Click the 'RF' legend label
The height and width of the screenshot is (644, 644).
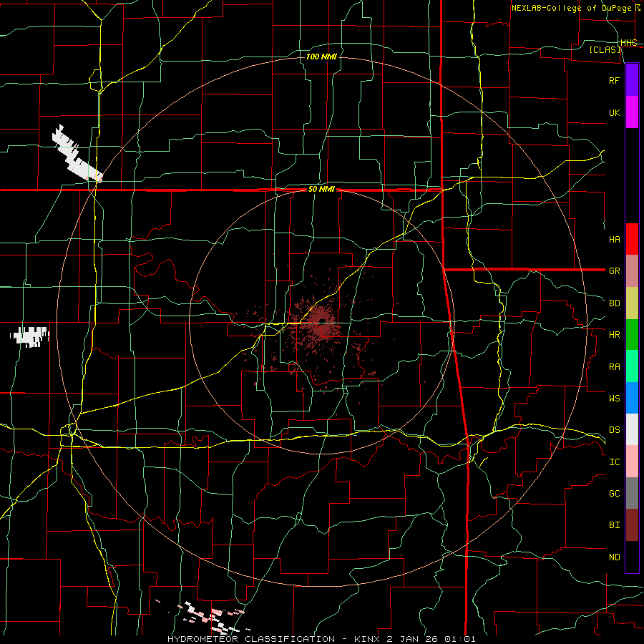coord(614,80)
